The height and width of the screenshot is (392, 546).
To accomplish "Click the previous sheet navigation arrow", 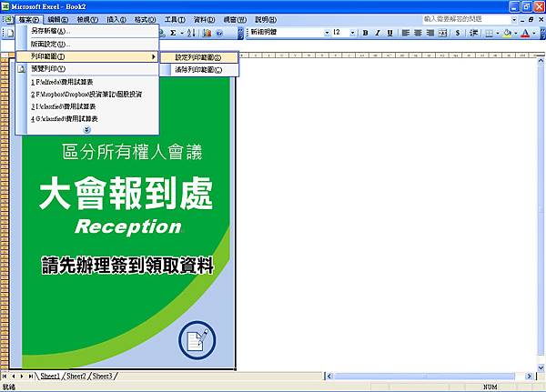I will [x=14, y=376].
